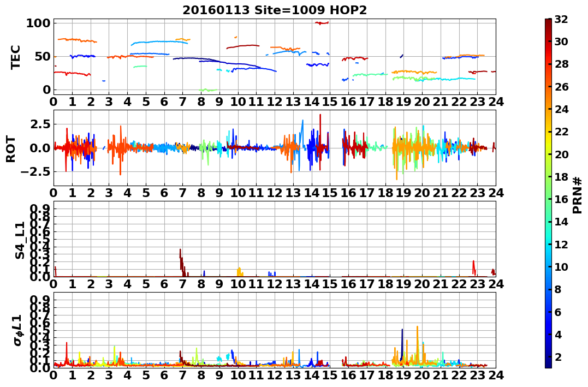Viewport: 588px width, 387px height.
Task: Click hour '20' tick under sigma-phi L1 panel
Action: 422,375
